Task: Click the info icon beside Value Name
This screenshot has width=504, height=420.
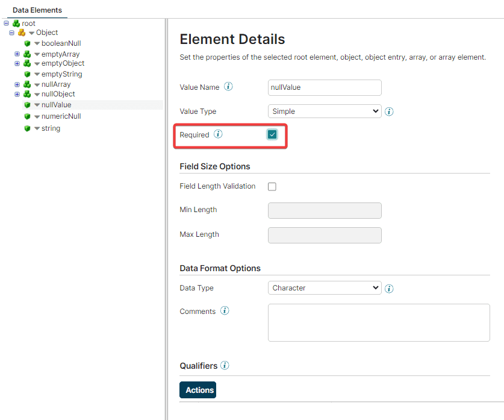Action: 228,87
